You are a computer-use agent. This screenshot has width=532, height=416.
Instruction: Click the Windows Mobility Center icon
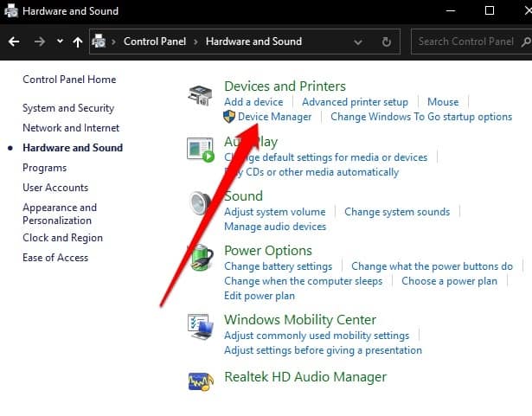[201, 327]
